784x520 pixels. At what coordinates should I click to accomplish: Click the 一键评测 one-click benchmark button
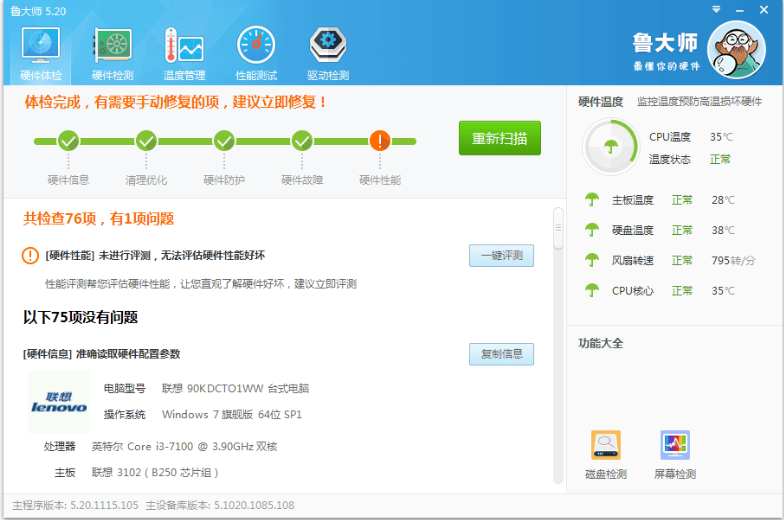click(x=501, y=256)
